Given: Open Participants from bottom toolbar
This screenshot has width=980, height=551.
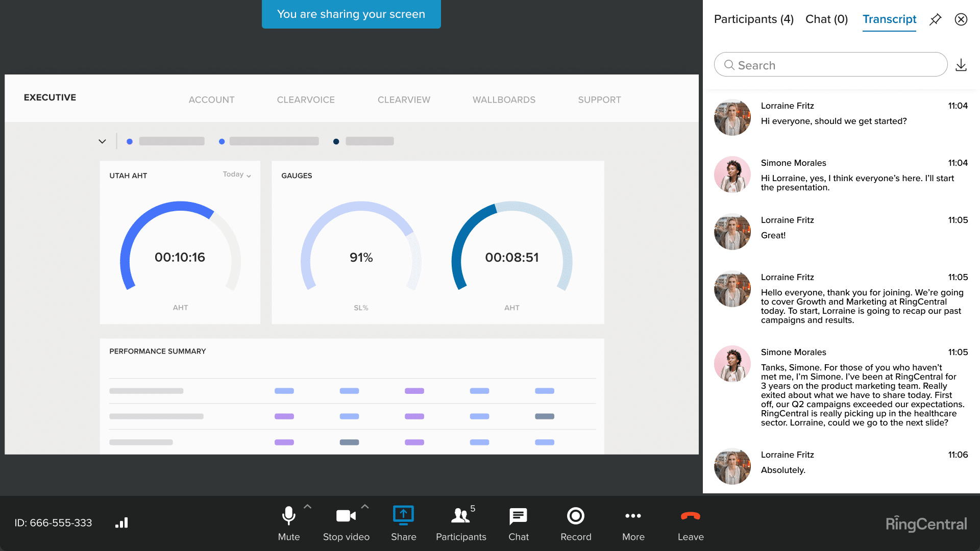Looking at the screenshot, I should tap(460, 516).
